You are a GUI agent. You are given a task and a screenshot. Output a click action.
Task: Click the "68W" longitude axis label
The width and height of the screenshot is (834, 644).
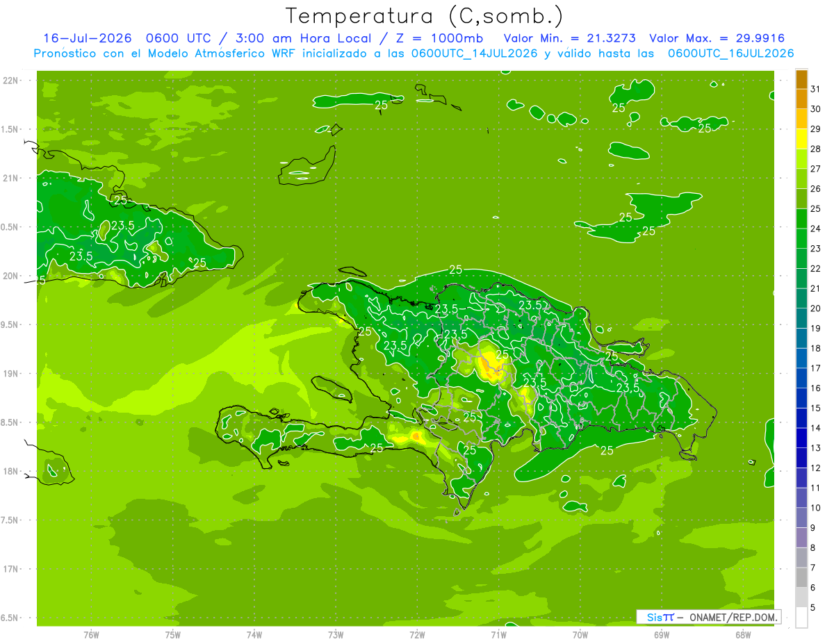point(743,635)
